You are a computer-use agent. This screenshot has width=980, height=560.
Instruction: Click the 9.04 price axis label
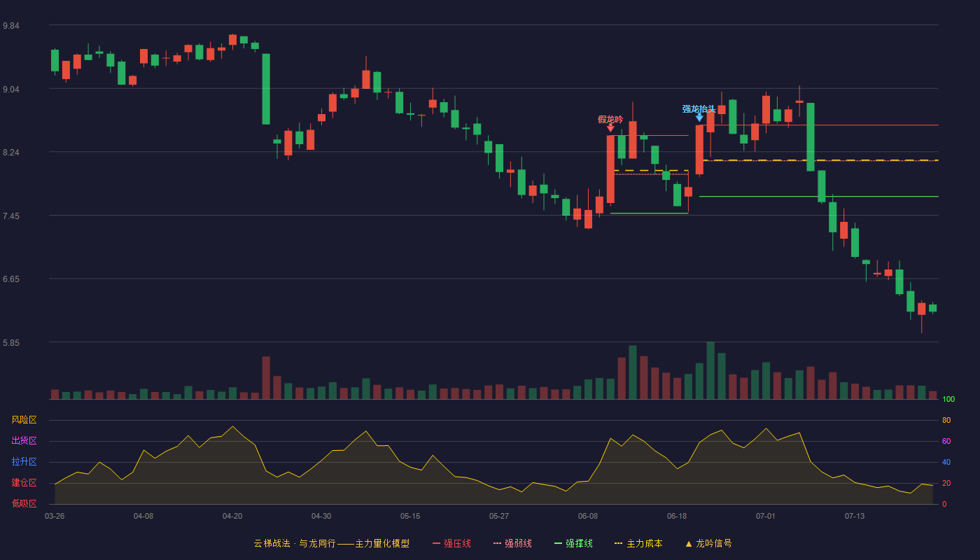11,89
